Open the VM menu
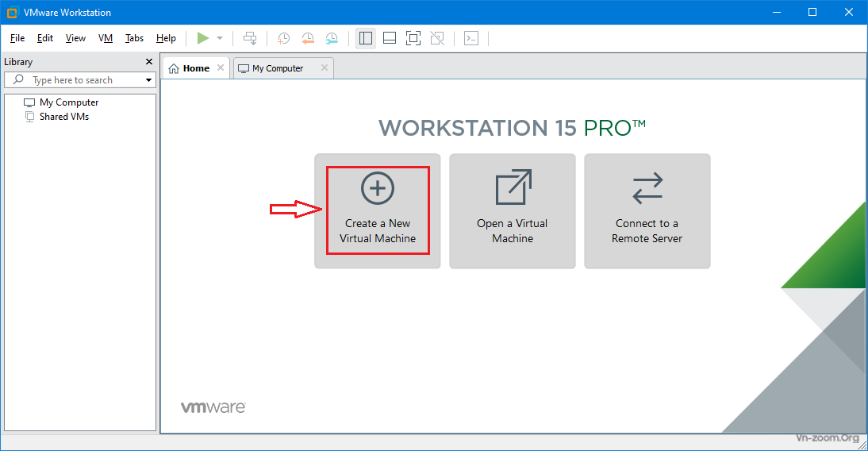The width and height of the screenshot is (868, 451). click(106, 38)
